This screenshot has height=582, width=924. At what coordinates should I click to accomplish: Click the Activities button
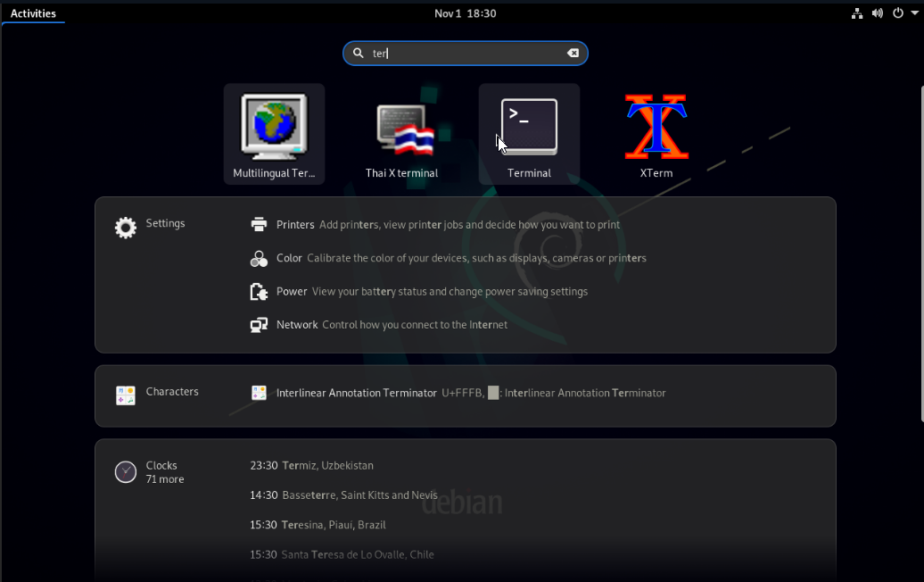coord(33,13)
